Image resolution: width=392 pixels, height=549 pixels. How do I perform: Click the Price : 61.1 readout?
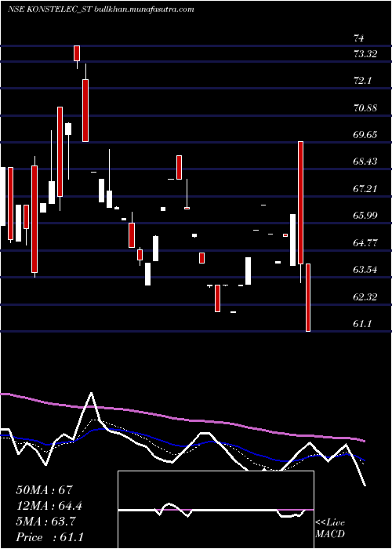coord(49,537)
